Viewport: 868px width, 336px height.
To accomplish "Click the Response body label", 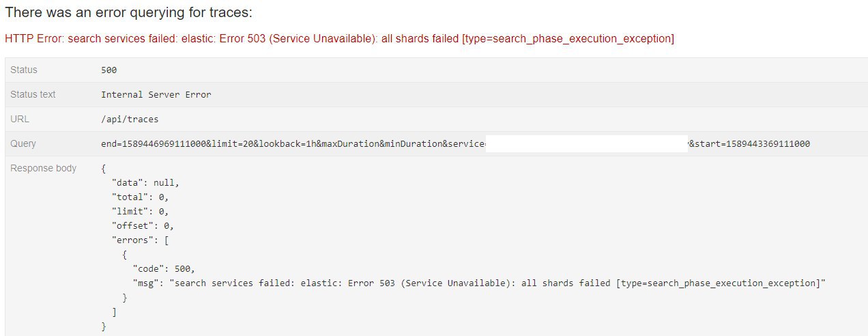I will click(44, 168).
